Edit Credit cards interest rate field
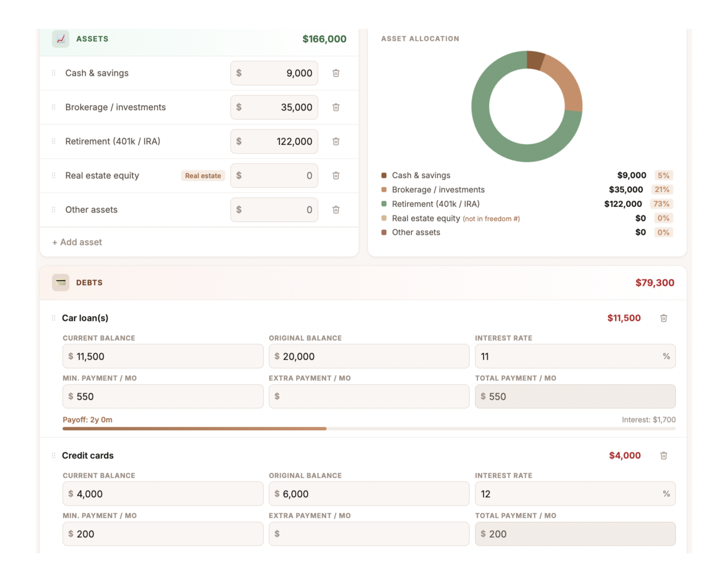The width and height of the screenshot is (728, 582). tap(575, 494)
